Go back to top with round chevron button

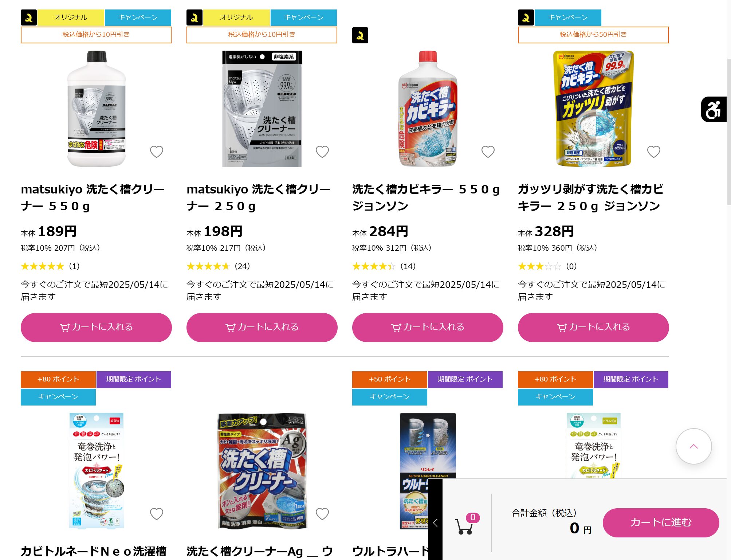coord(694,446)
